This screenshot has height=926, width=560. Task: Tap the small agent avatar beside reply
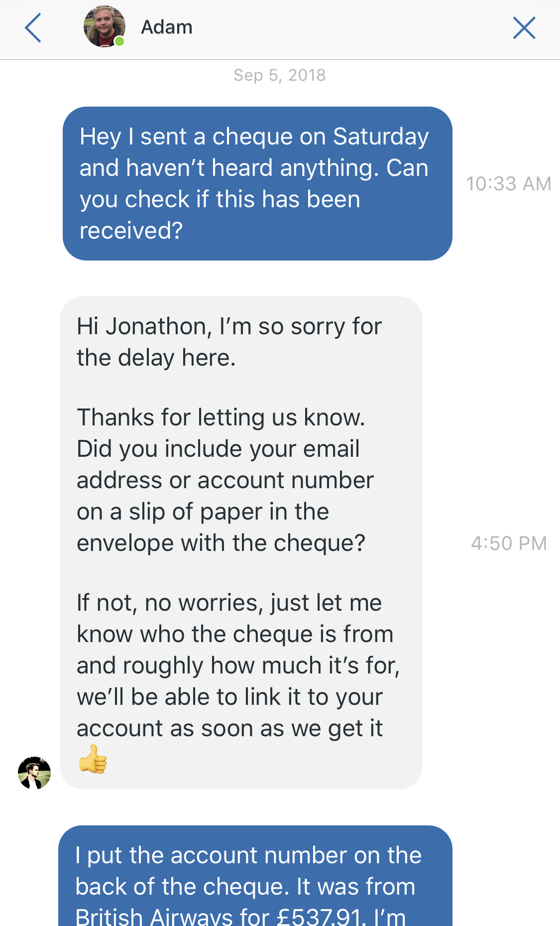point(34,773)
